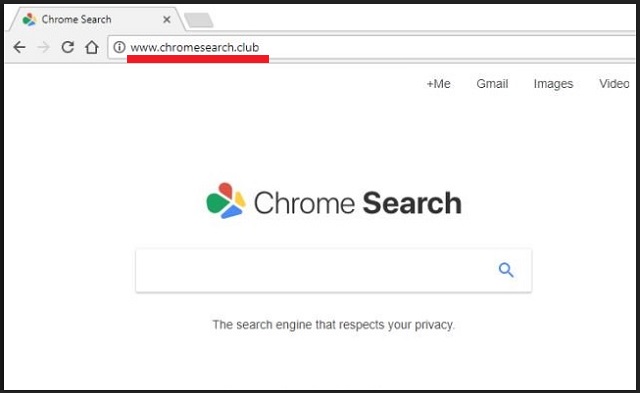Open the home page via house icon
The height and width of the screenshot is (393, 640).
coord(92,47)
